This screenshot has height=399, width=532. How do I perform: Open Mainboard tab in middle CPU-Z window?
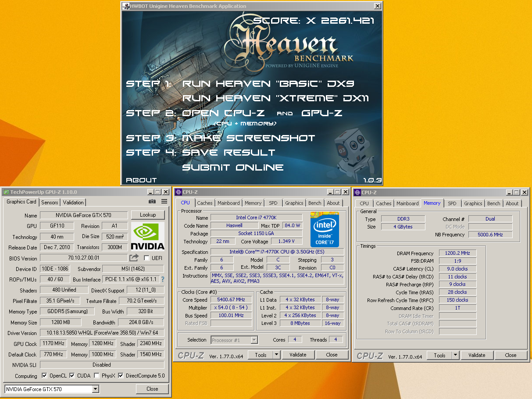[x=229, y=203]
